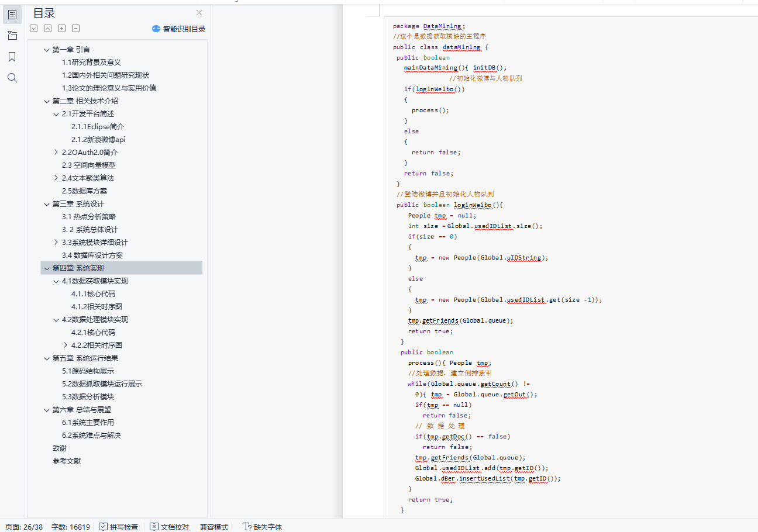Viewport: 758px width, 532px height.
Task: Open the 字数: 16819 word count
Action: pos(71,527)
